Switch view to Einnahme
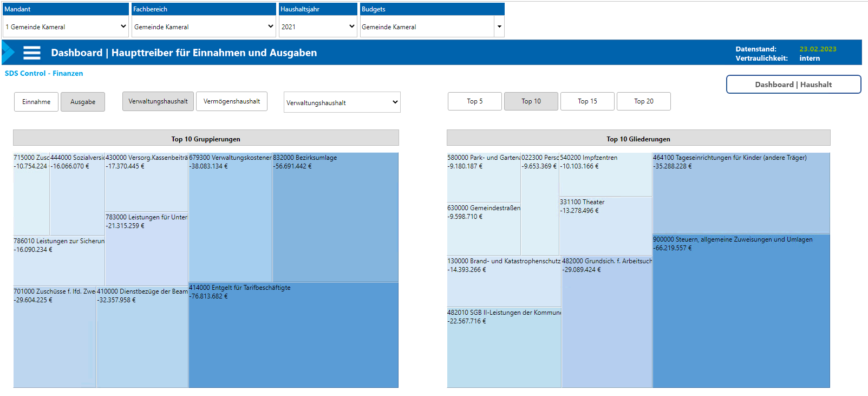Image resolution: width=868 pixels, height=396 pixels. tap(36, 102)
